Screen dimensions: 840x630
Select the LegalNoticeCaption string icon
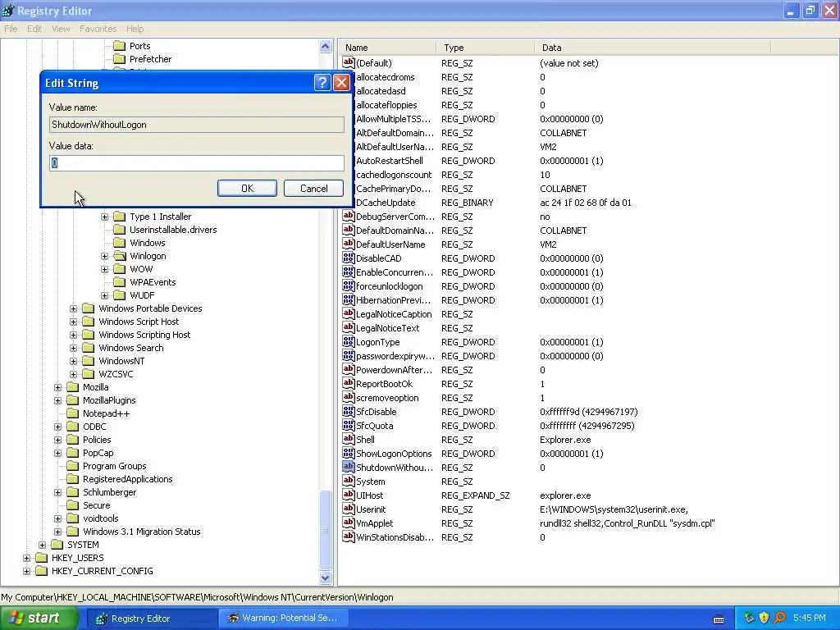348,313
